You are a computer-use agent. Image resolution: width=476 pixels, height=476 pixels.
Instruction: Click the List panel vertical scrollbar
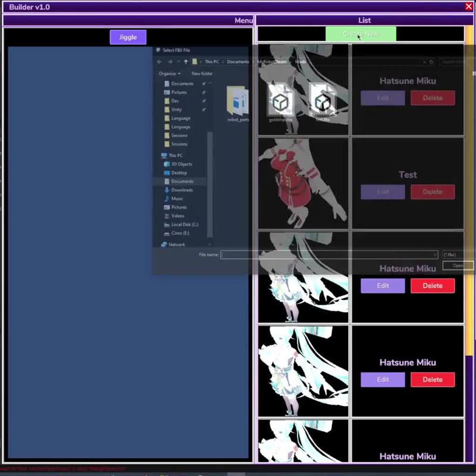(x=469, y=190)
